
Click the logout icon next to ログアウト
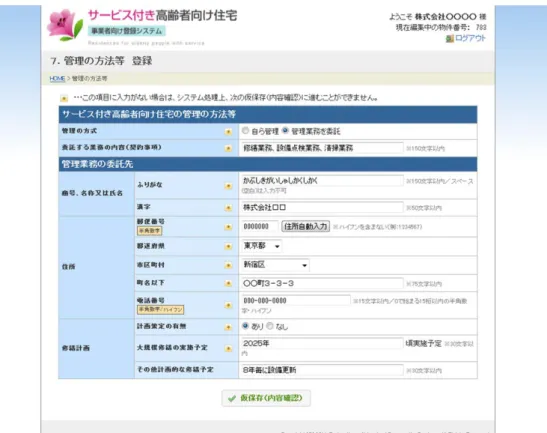450,39
